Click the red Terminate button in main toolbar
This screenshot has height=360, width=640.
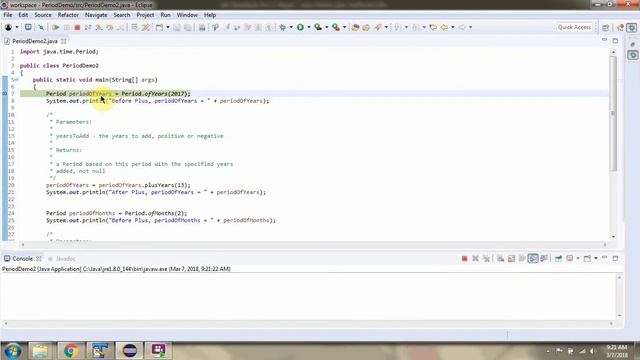(x=77, y=27)
